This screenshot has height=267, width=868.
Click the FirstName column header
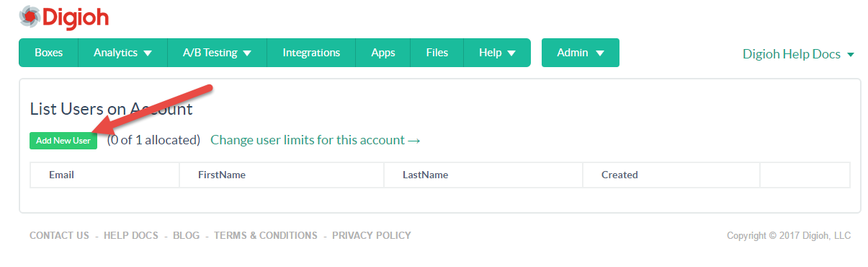pyautogui.click(x=222, y=175)
